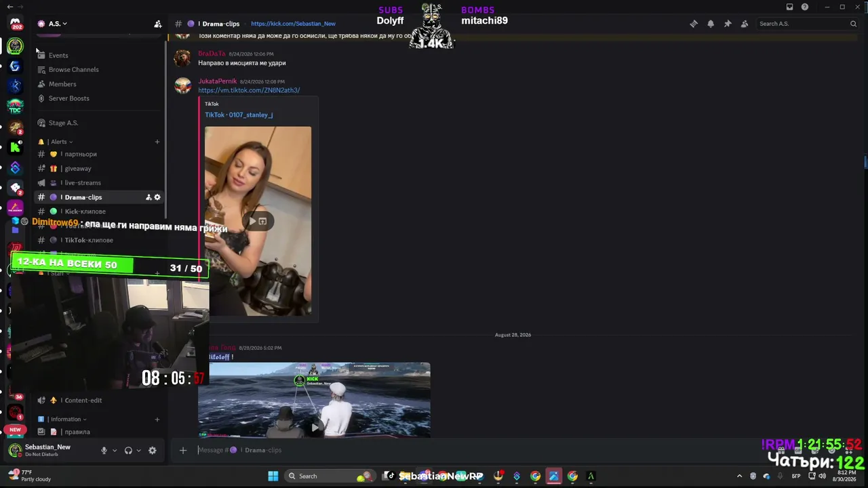Create invite for Drama-clips channel

click(x=149, y=197)
